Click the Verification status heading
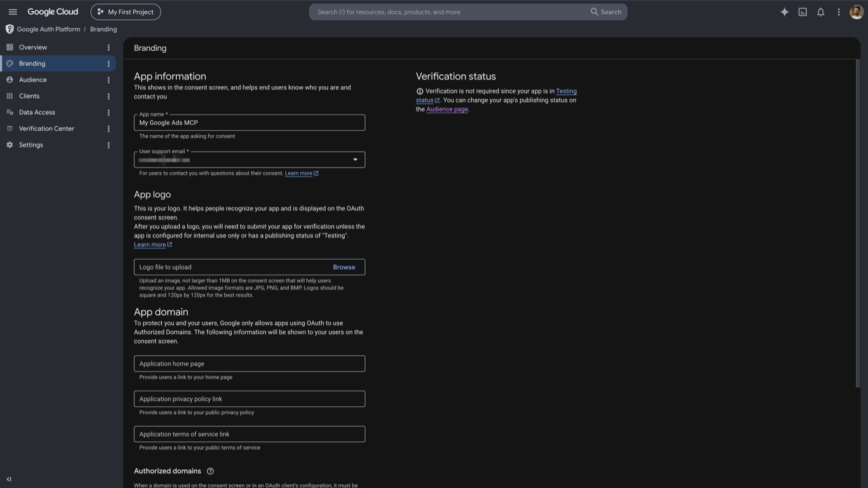 pyautogui.click(x=456, y=76)
